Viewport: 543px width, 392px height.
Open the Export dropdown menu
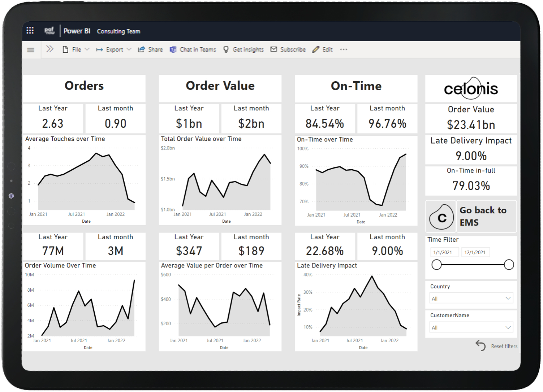(x=113, y=49)
